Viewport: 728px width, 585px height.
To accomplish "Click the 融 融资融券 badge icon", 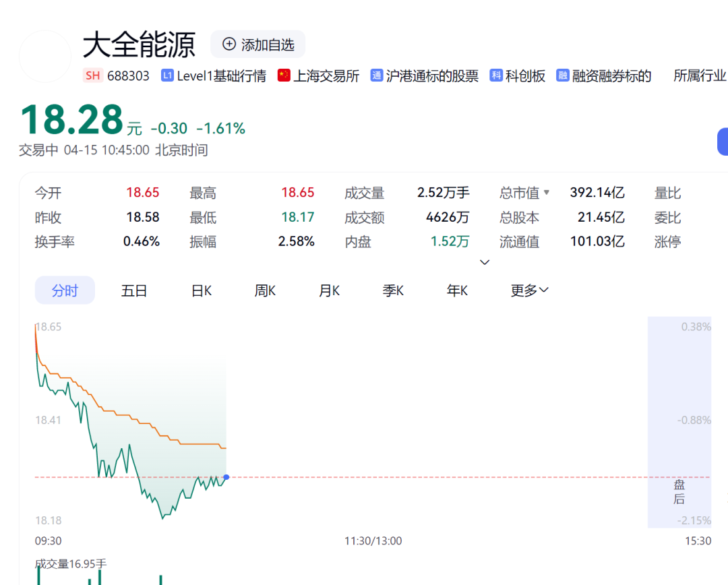I will coord(563,75).
